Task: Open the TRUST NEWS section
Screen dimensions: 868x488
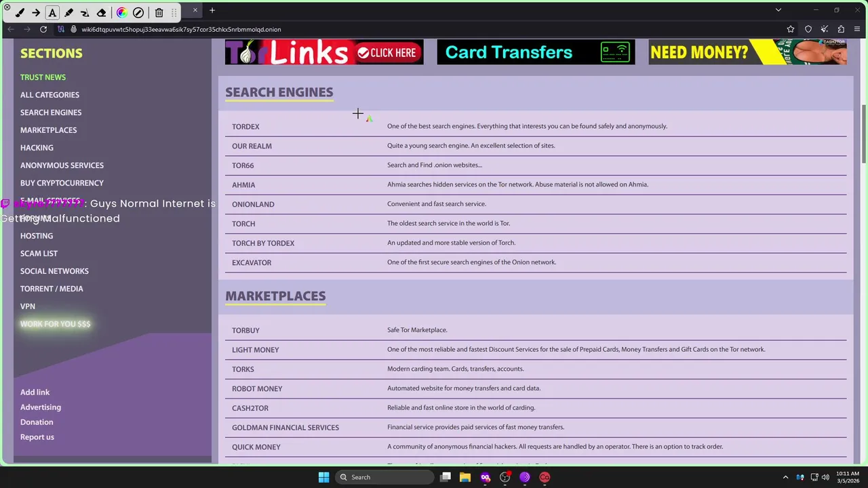Action: (43, 77)
